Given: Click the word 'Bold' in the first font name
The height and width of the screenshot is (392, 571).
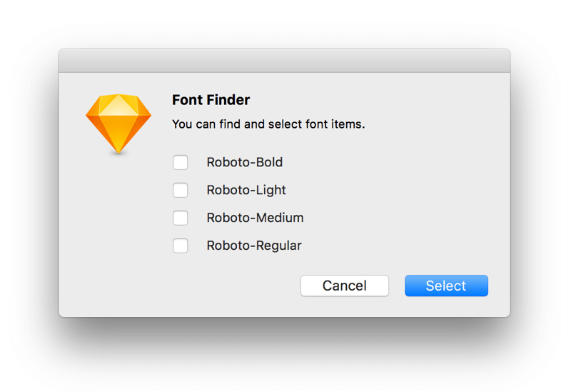Looking at the screenshot, I should 270,162.
